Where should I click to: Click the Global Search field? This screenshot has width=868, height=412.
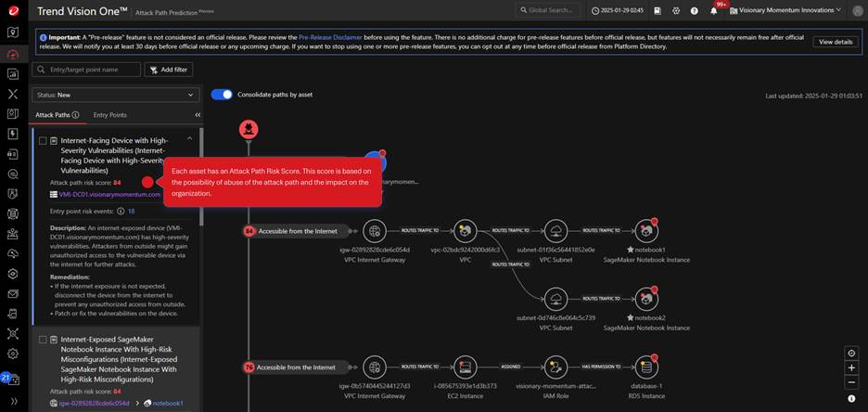click(549, 10)
